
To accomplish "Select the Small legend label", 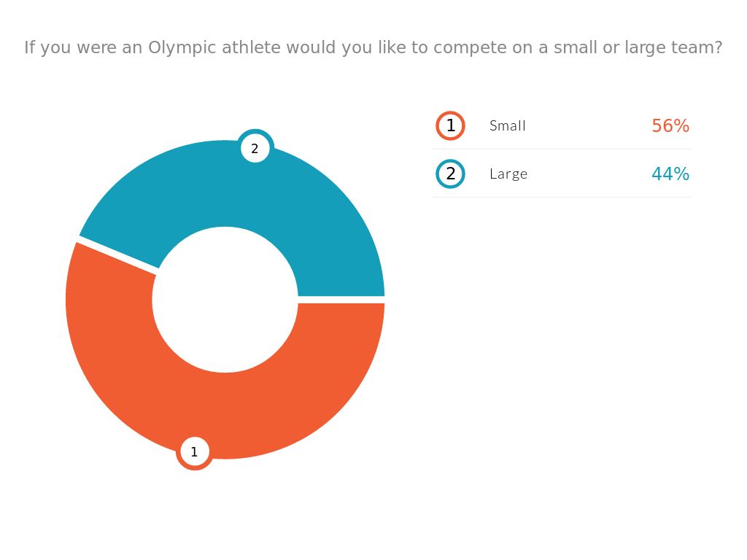I will pos(508,125).
